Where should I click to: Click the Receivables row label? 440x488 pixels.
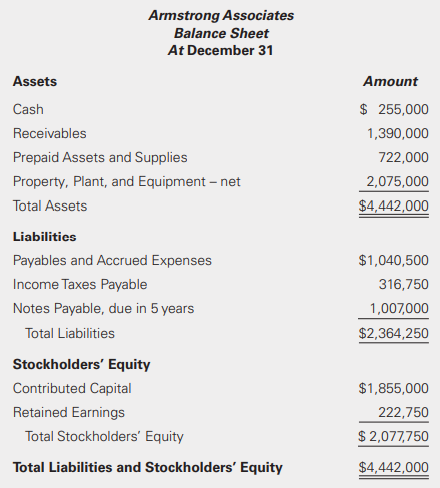point(50,133)
